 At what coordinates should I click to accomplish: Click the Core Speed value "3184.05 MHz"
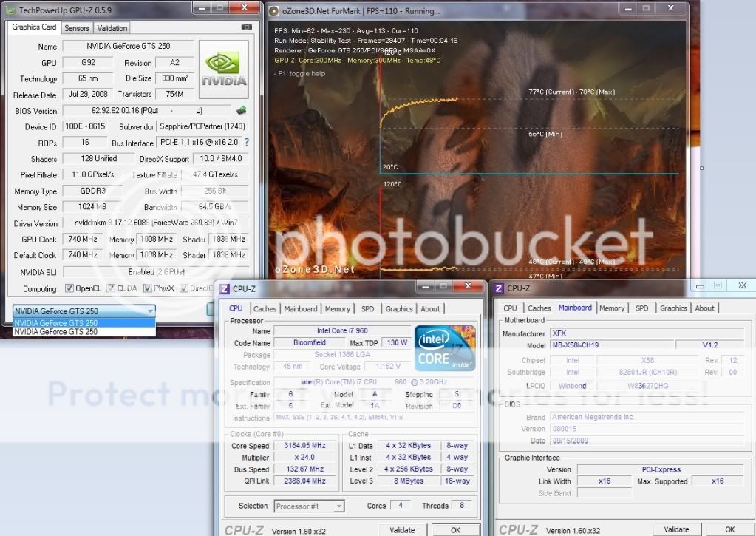pyautogui.click(x=304, y=445)
